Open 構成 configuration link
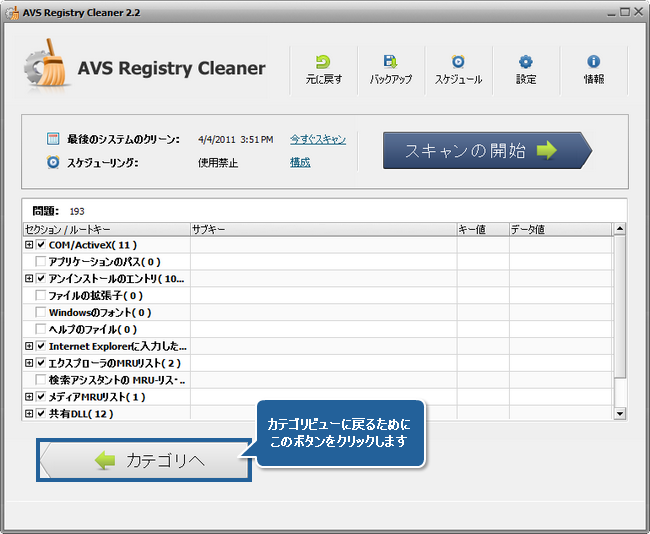The width and height of the screenshot is (650, 534). click(300, 163)
